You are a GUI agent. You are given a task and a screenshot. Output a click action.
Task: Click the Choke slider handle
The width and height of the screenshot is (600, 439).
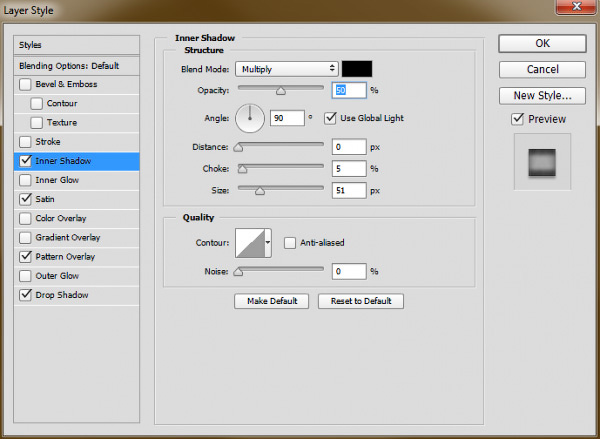[242, 169]
